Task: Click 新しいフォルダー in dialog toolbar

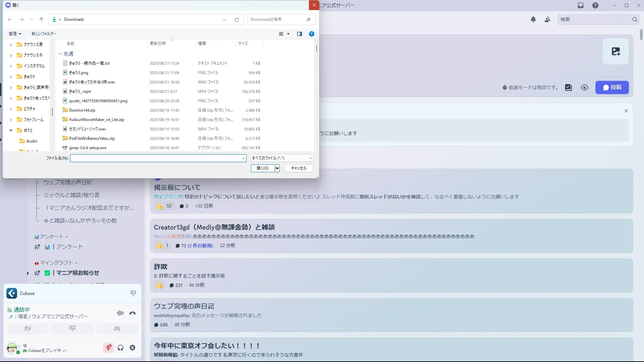Action: coord(44,34)
